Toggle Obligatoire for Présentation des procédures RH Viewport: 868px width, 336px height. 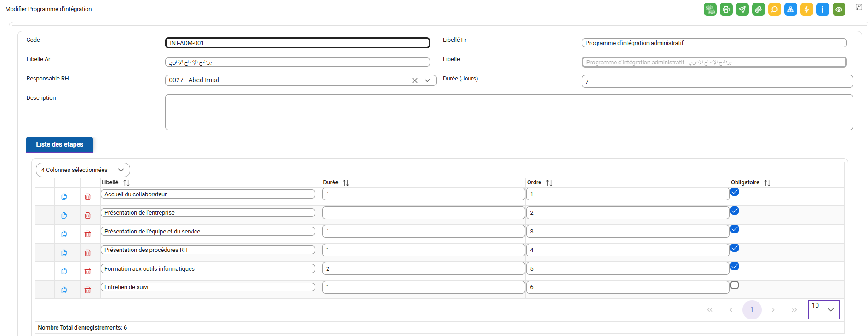pos(735,248)
